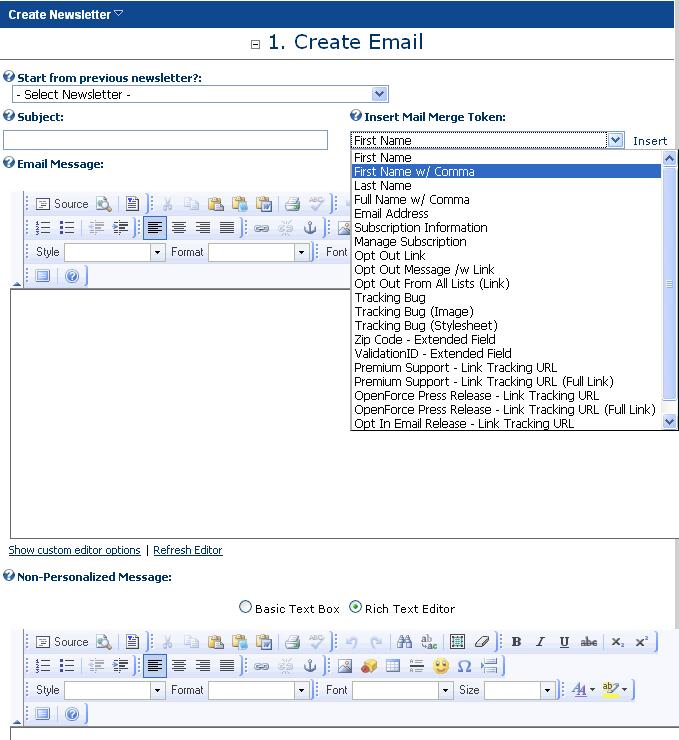Choose Opt Out Link from token list
This screenshot has width=679, height=740.
[506, 255]
